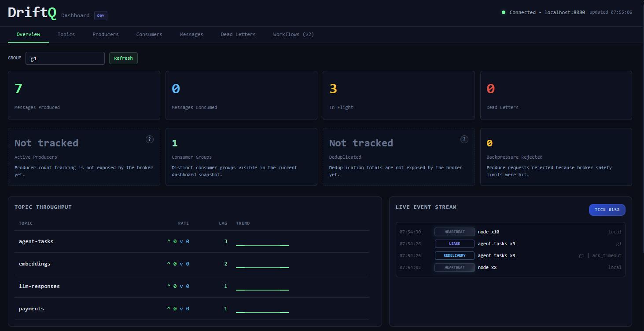Click the REDELIVERY event badge
644x331 pixels.
(x=454, y=255)
